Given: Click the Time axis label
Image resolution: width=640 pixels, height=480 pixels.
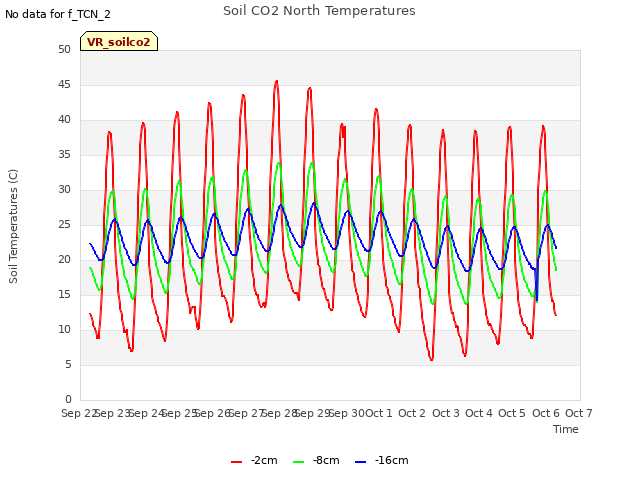Looking at the screenshot, I should [566, 429].
